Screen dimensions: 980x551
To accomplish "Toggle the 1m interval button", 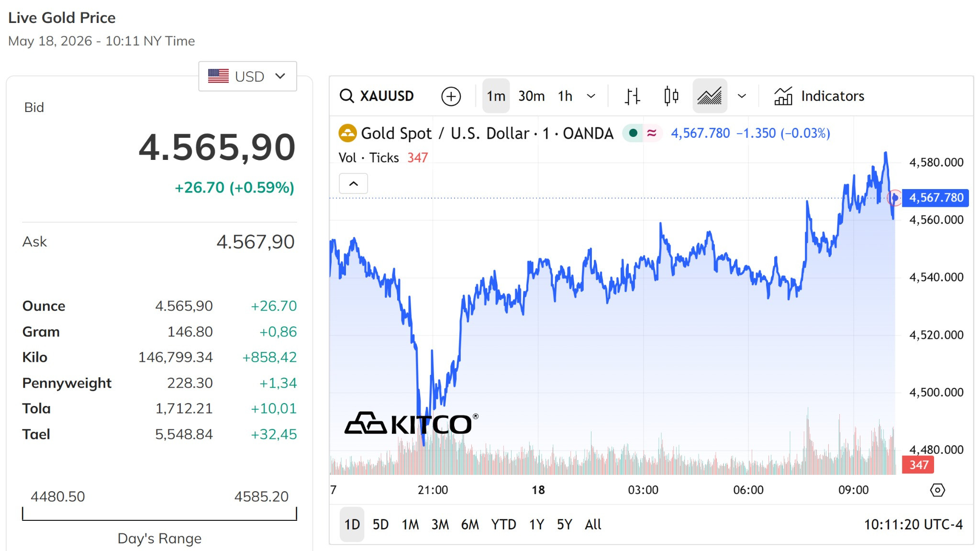I will tap(496, 96).
